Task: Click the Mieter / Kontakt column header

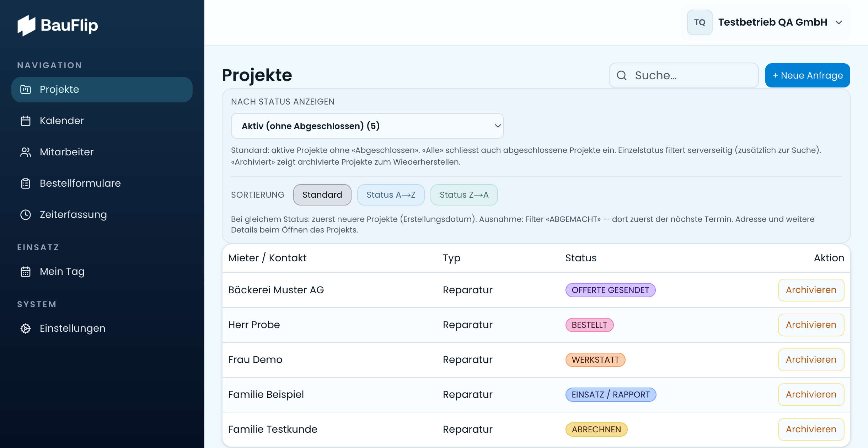Action: 267,258
